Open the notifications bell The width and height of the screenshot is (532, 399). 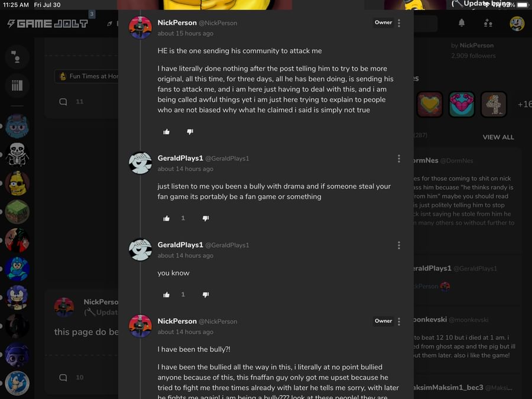462,22
